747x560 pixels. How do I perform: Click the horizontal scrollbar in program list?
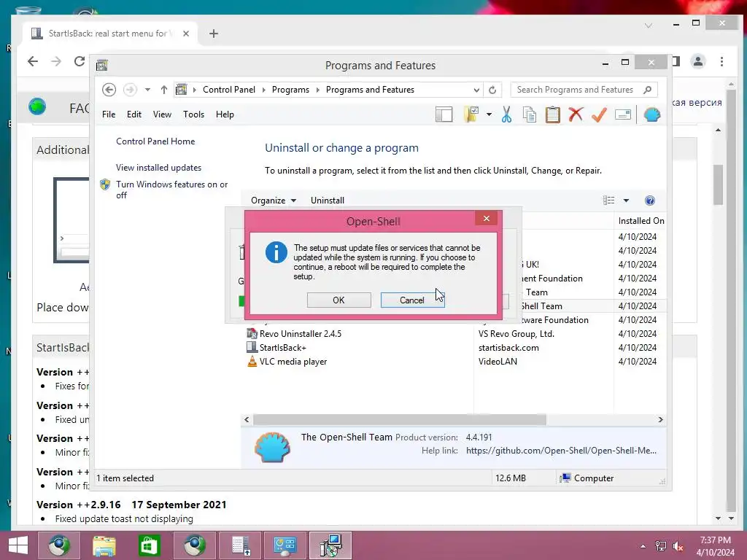[x=399, y=419]
